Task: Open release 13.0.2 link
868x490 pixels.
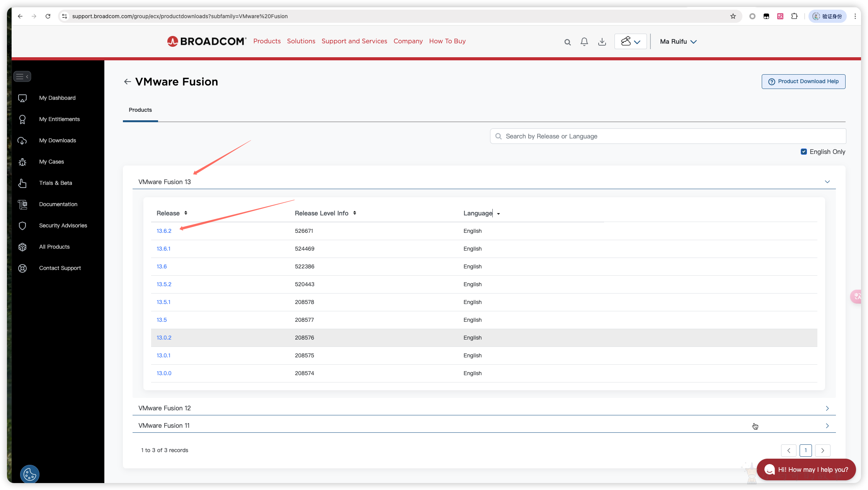Action: click(x=164, y=338)
